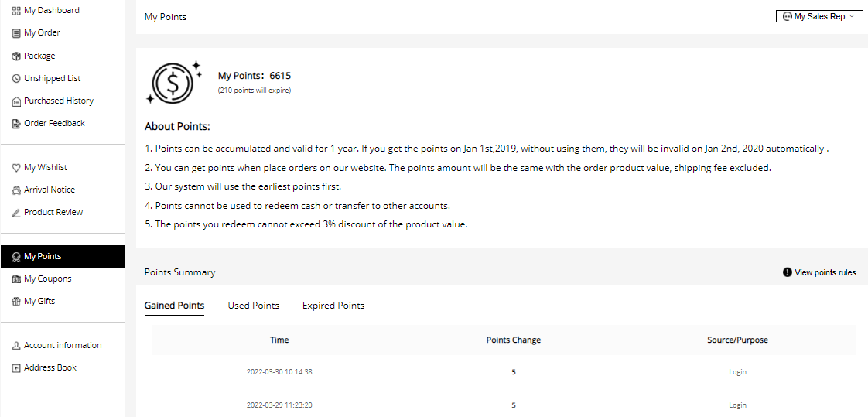Click the My Gifts gift icon

coord(16,301)
